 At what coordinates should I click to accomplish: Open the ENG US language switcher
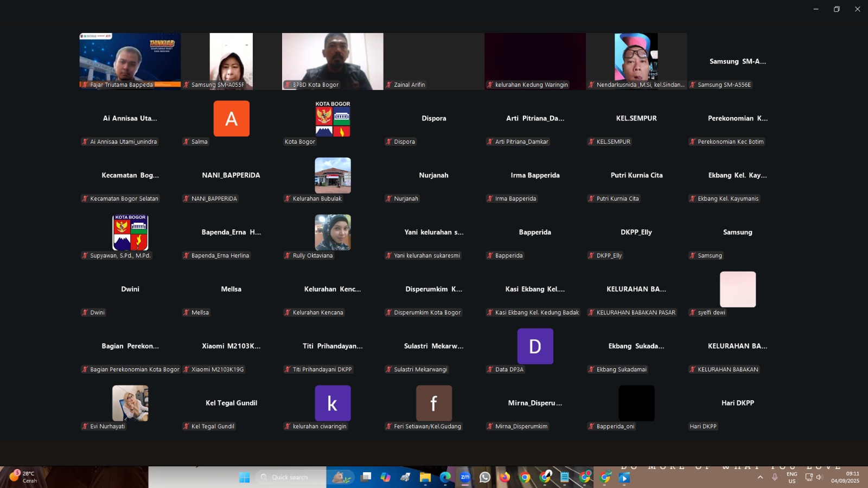(x=792, y=477)
